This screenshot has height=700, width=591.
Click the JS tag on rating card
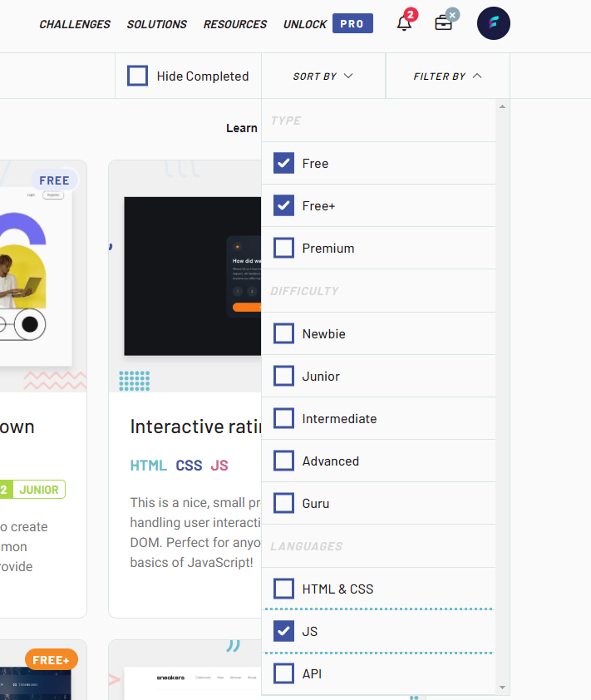pos(219,466)
